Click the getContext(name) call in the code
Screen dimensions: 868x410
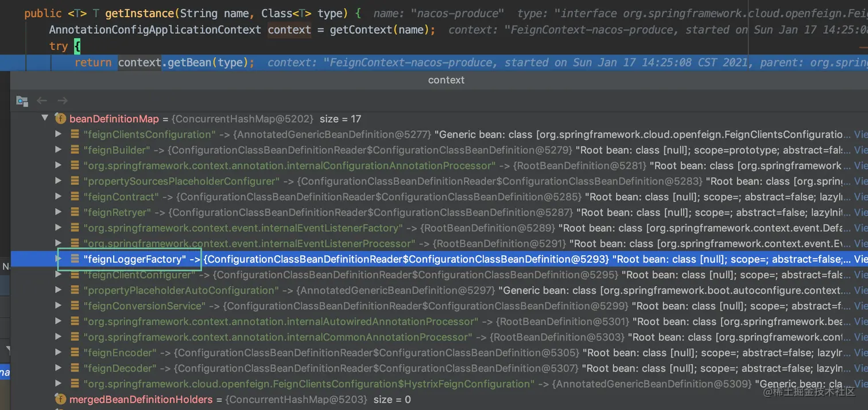[379, 30]
